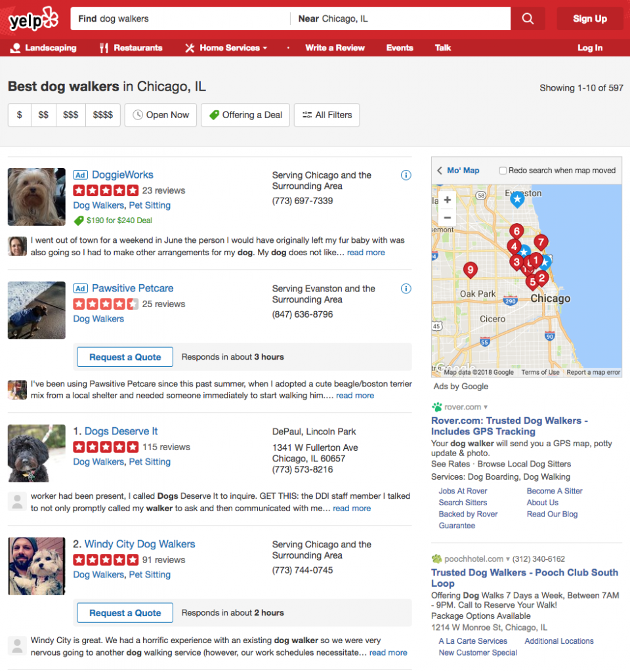Click Dogs Deserve It star rating
Viewport: 630px width, 672px height.
click(106, 447)
